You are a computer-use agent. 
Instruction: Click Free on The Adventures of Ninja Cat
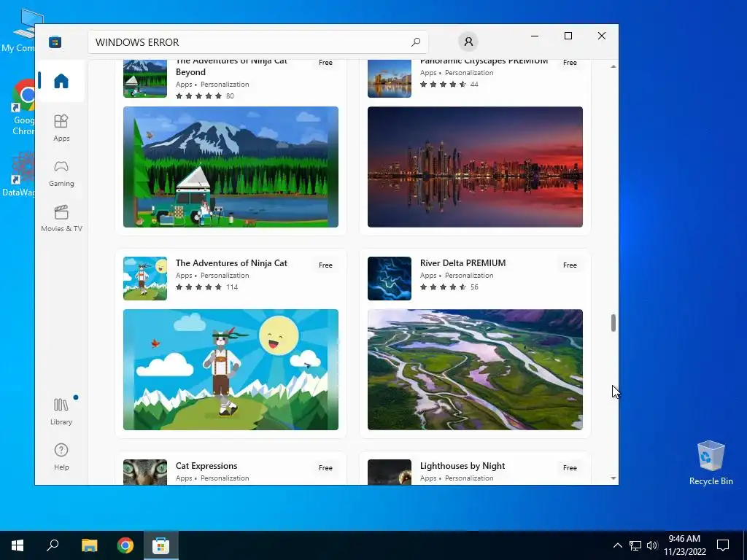325,265
